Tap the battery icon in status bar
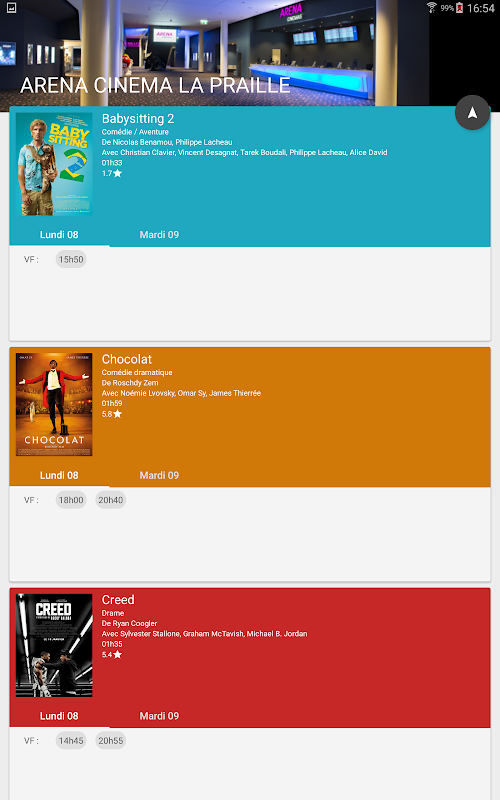 (459, 8)
